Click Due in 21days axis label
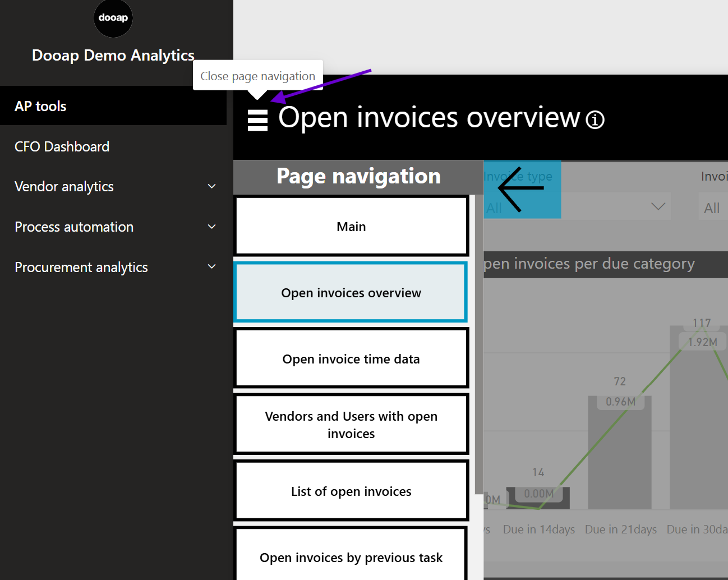Image resolution: width=728 pixels, height=580 pixels. [x=621, y=530]
